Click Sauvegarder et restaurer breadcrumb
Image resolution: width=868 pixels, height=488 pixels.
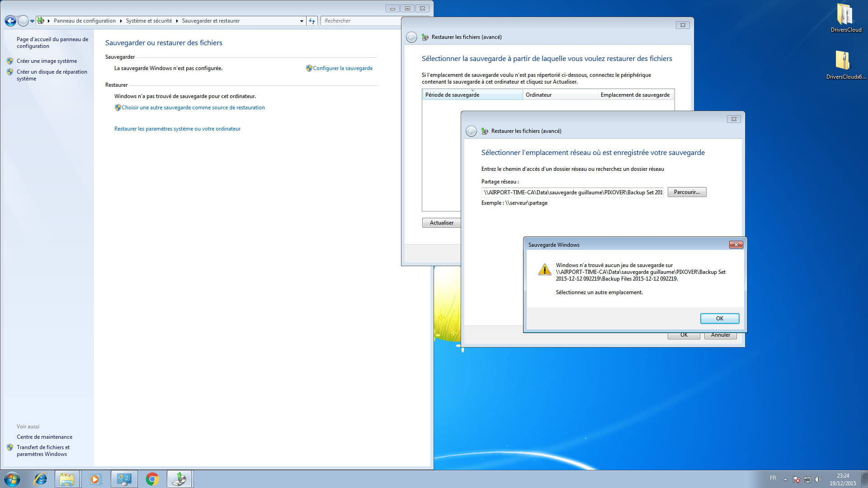pos(211,21)
